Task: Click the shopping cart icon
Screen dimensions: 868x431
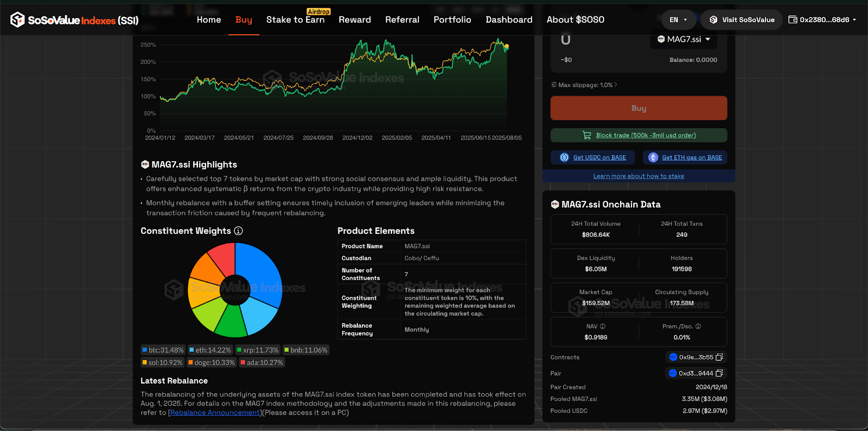Action: pyautogui.click(x=586, y=135)
